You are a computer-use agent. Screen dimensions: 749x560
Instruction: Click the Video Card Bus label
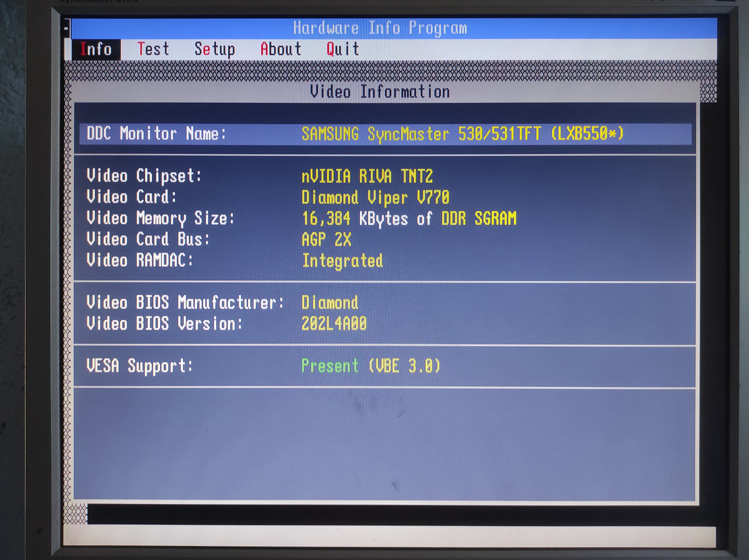point(148,239)
